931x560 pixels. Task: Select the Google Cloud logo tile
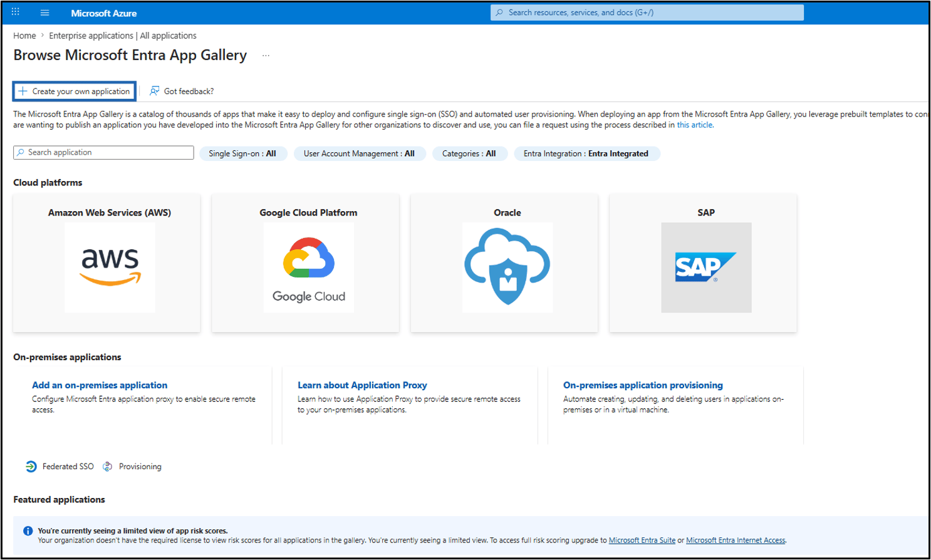(308, 267)
